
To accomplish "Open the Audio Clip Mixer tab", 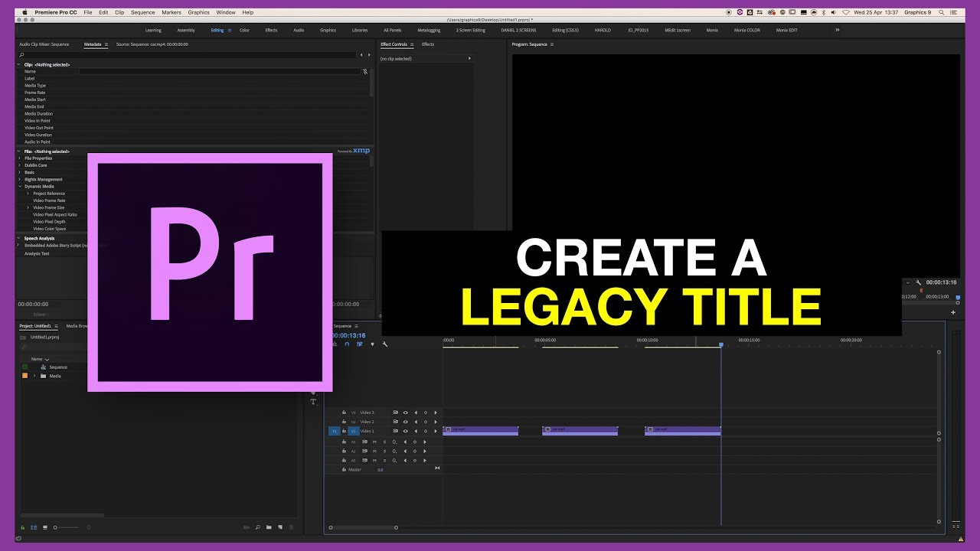I will tap(44, 44).
